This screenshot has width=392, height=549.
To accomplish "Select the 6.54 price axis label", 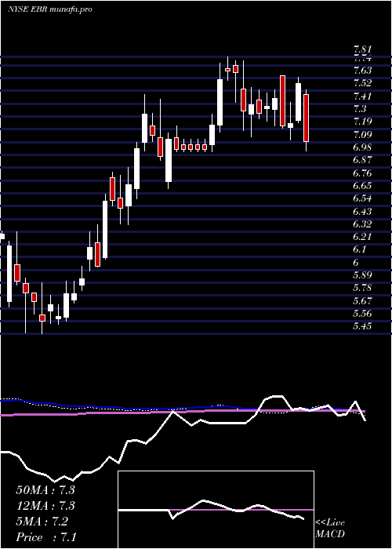I will coord(362,199).
